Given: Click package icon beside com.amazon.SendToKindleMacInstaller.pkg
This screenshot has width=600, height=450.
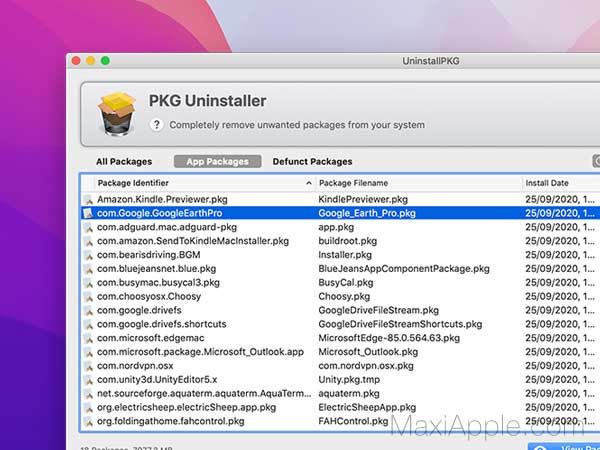Looking at the screenshot, I should pos(88,241).
